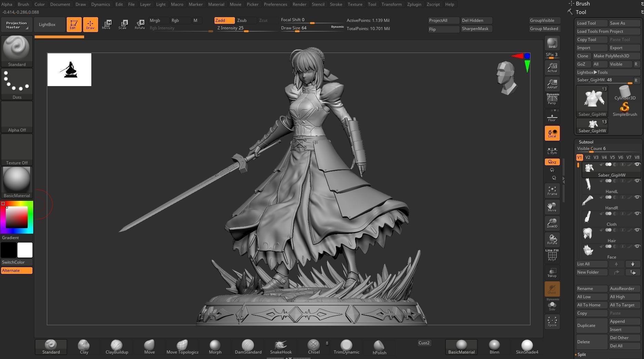The height and width of the screenshot is (359, 644).
Task: Click the AAHalf view icon
Action: pyautogui.click(x=552, y=84)
